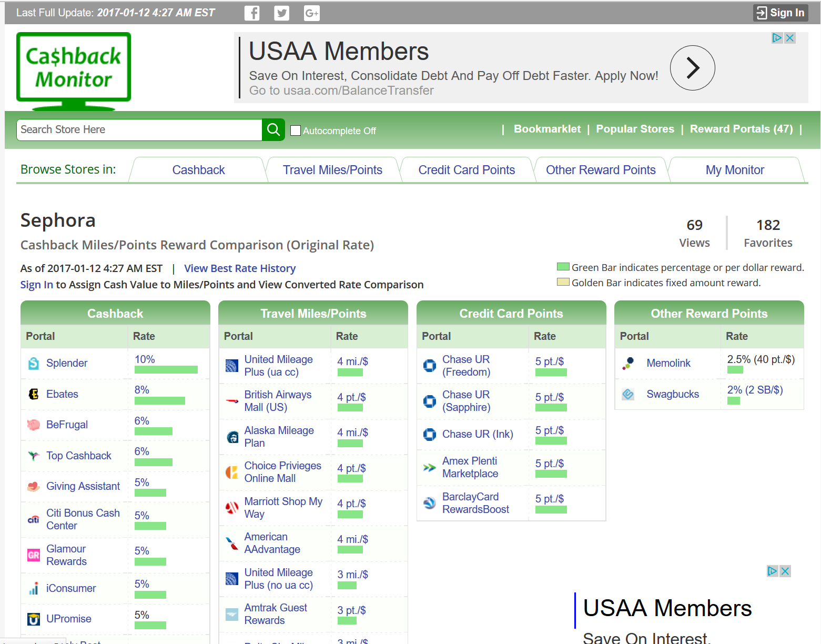The height and width of the screenshot is (644, 821).
Task: Click the Splender 10% green rate bar
Action: [166, 370]
